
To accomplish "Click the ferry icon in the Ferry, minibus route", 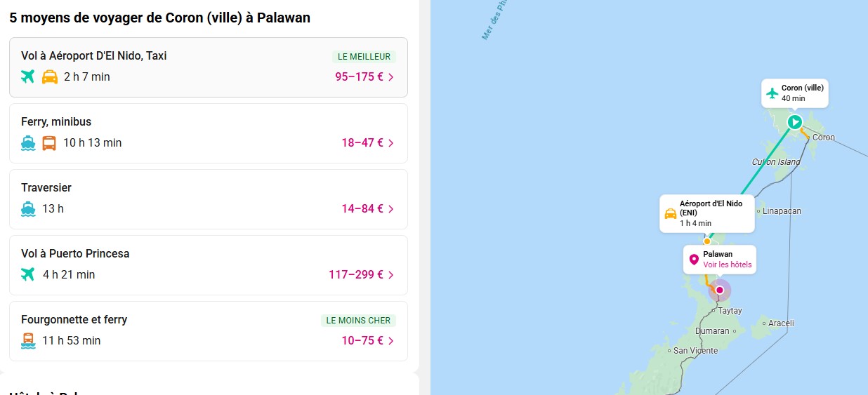I will [x=28, y=142].
